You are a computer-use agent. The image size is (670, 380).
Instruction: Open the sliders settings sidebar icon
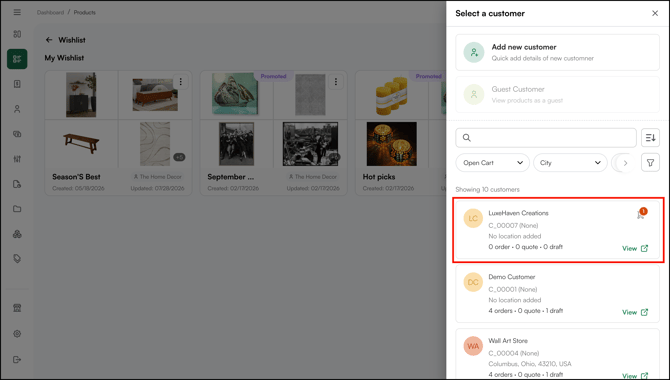coord(17,159)
